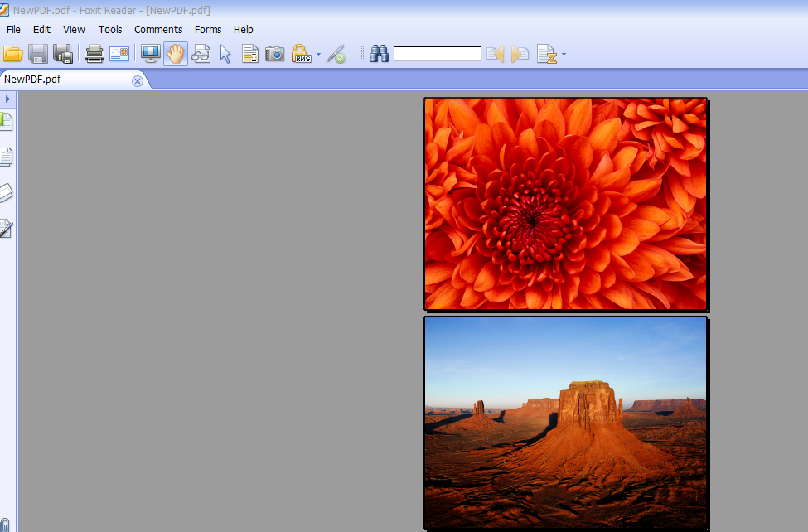Click the RMS lock icon
This screenshot has height=532, width=808.
point(301,54)
